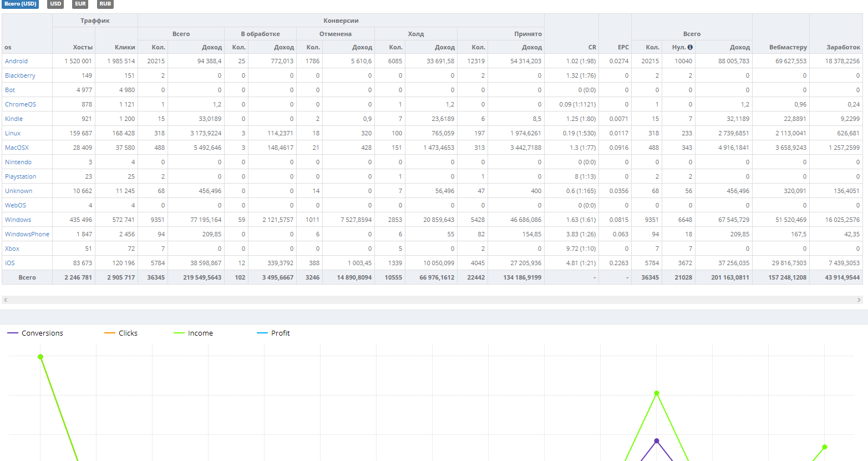Select the USD currency tab
Image resolution: width=868 pixels, height=461 pixels.
point(55,4)
